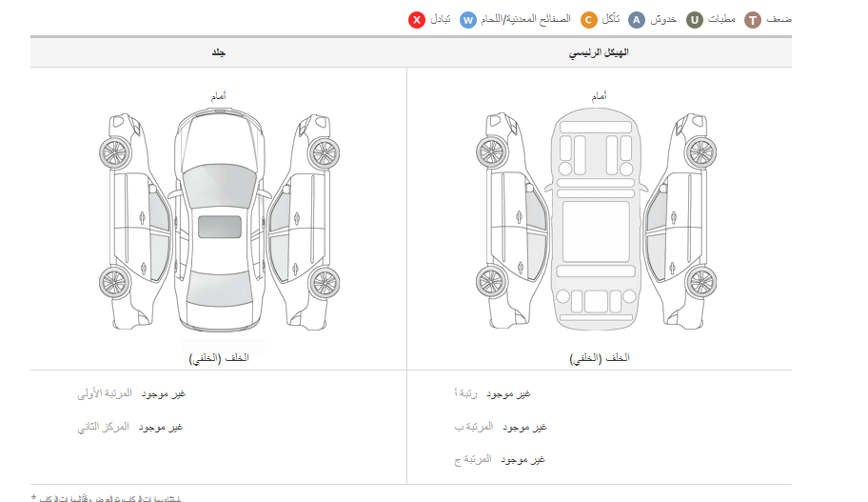Screen dimensions: 868x502
Task: Click the جلد column header
Action: 218,53
